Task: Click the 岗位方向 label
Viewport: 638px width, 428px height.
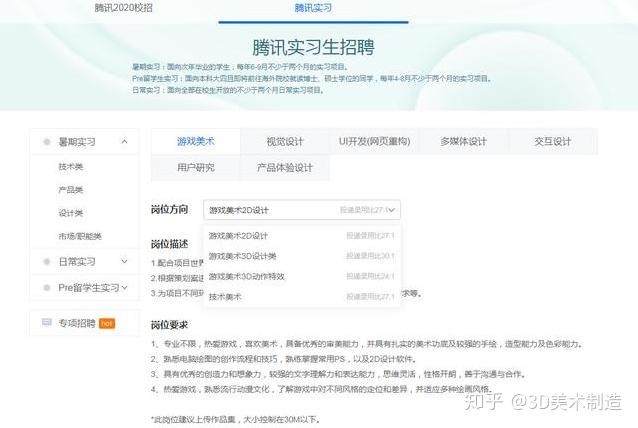Action: tap(170, 210)
